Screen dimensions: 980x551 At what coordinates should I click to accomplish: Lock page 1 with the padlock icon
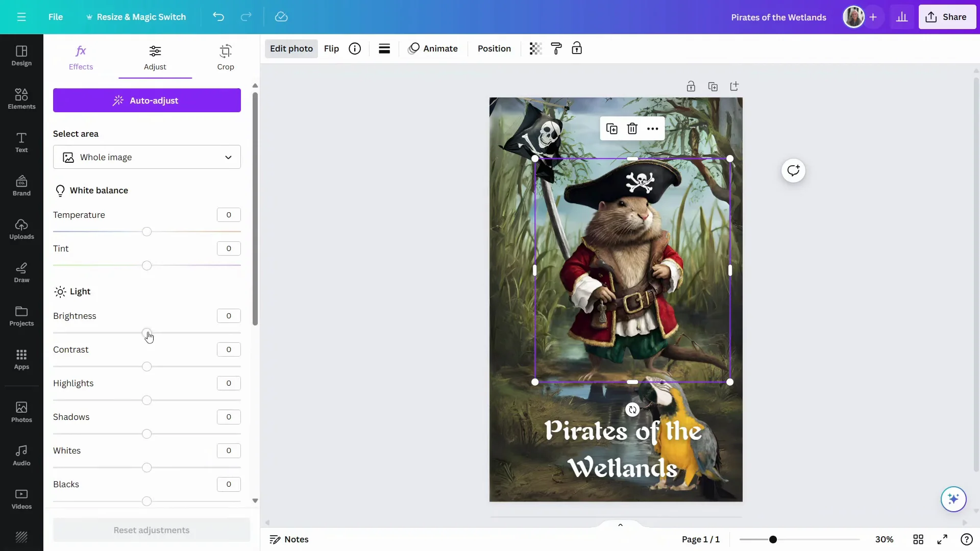691,86
